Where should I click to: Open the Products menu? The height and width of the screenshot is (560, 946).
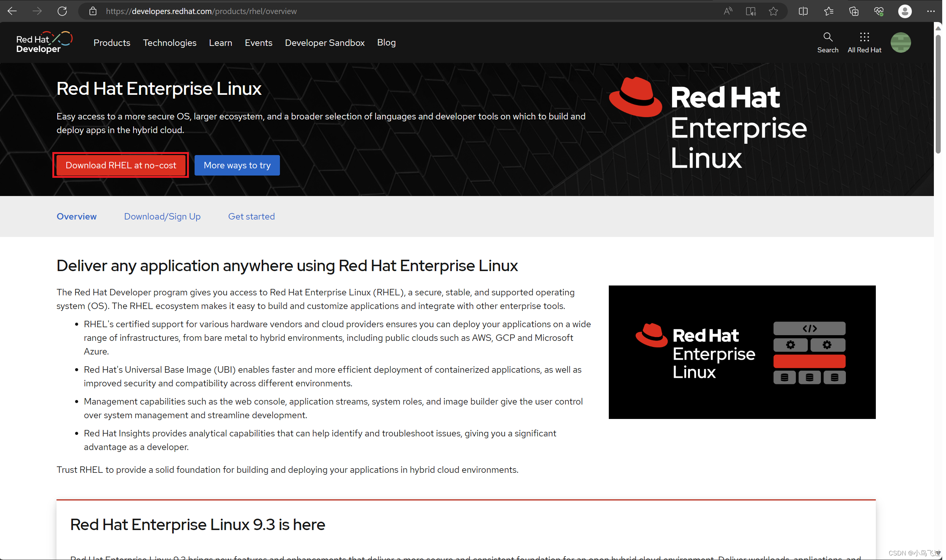coord(112,42)
